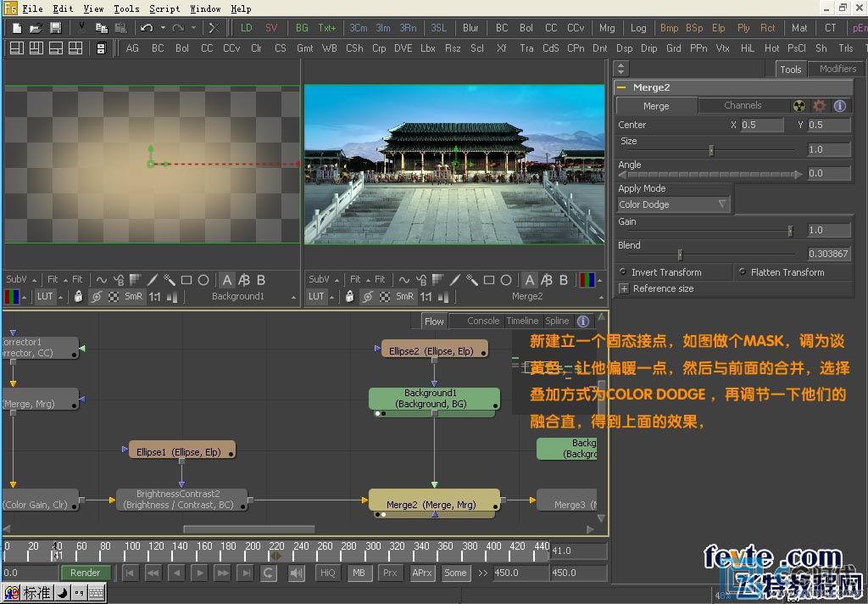Viewport: 868px width, 604px height.
Task: Toggle the LUT button in Merge2 viewer
Action: [316, 296]
